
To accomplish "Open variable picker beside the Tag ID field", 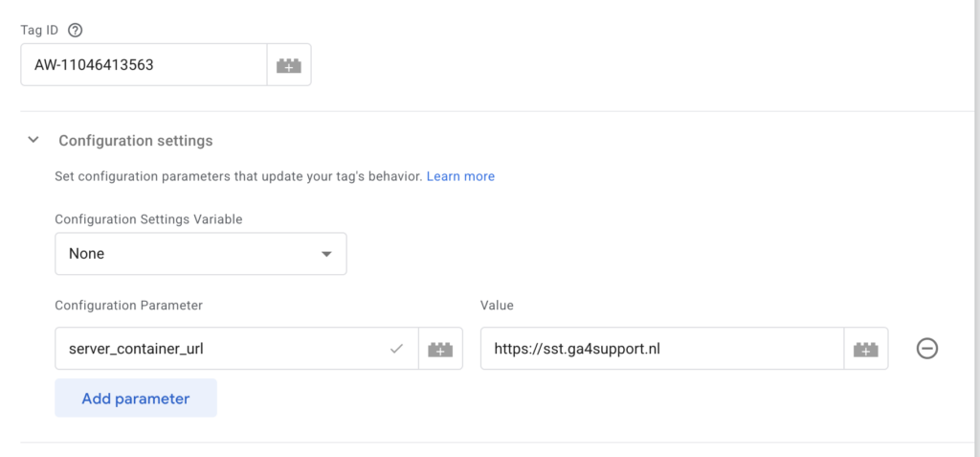I will (288, 66).
